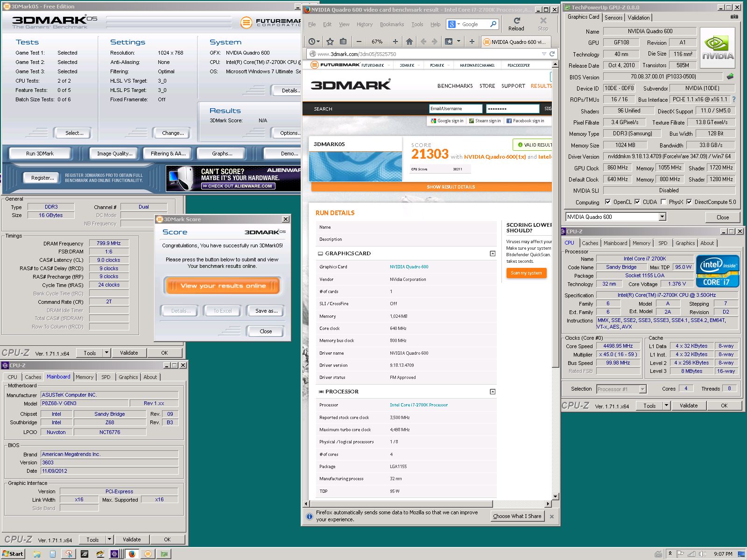Open the Tools dropdown arrow in the Mainboard CPU-Z window
Viewport: 747px width, 560px height.
[x=109, y=539]
